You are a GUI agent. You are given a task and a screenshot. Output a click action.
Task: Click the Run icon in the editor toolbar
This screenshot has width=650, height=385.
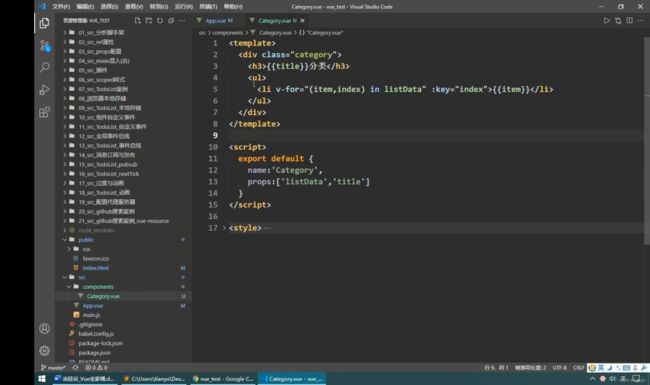tap(606, 20)
